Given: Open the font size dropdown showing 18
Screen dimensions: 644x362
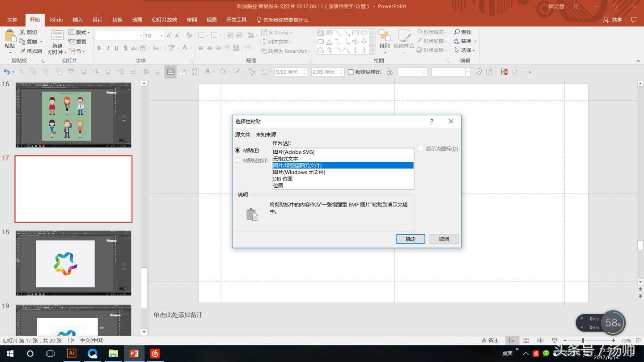Looking at the screenshot, I should 161,35.
